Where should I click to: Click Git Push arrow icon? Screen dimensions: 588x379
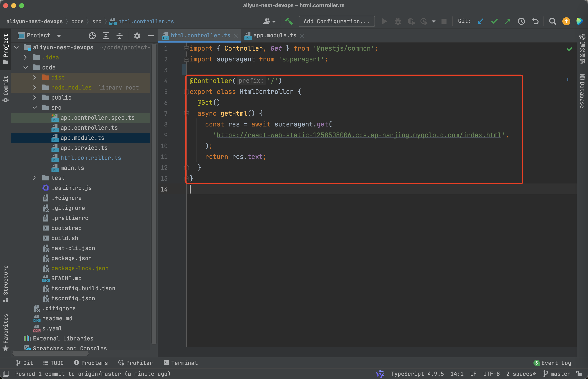pos(507,21)
